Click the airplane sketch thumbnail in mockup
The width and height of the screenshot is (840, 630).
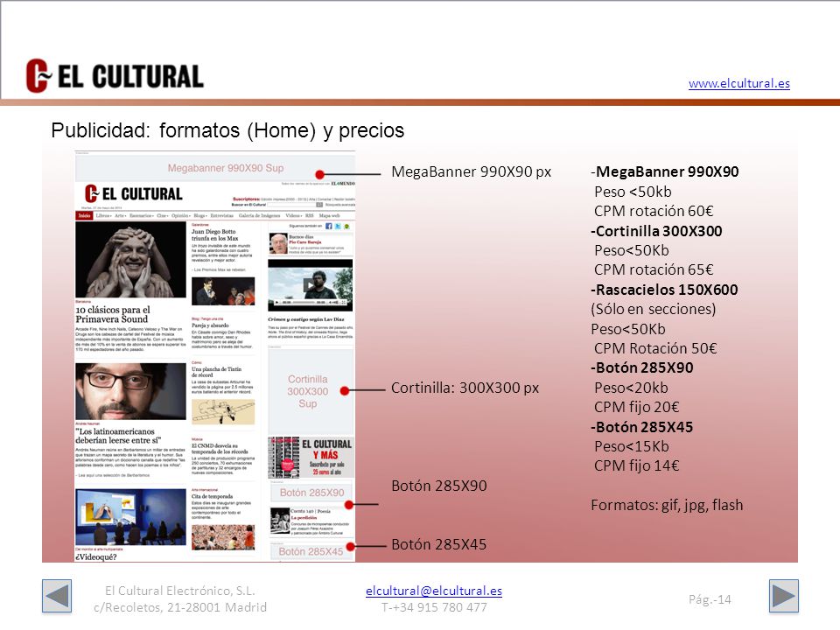point(223,411)
